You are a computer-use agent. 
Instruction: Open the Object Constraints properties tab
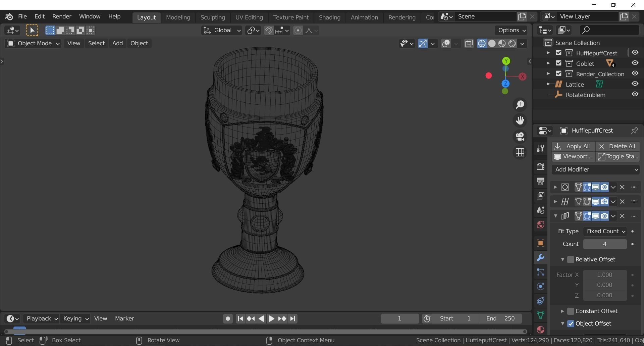pyautogui.click(x=540, y=301)
